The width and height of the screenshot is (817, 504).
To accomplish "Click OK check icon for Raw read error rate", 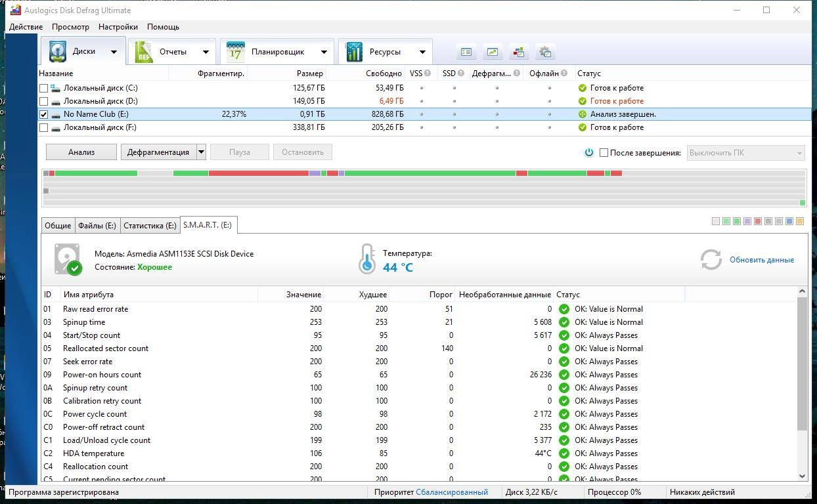I will 563,309.
